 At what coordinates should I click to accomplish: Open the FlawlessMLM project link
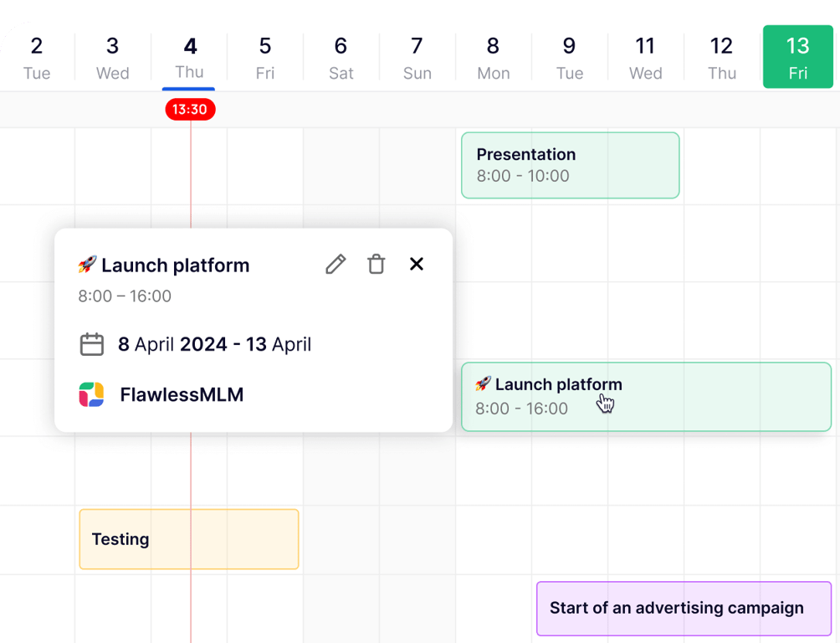point(182,394)
